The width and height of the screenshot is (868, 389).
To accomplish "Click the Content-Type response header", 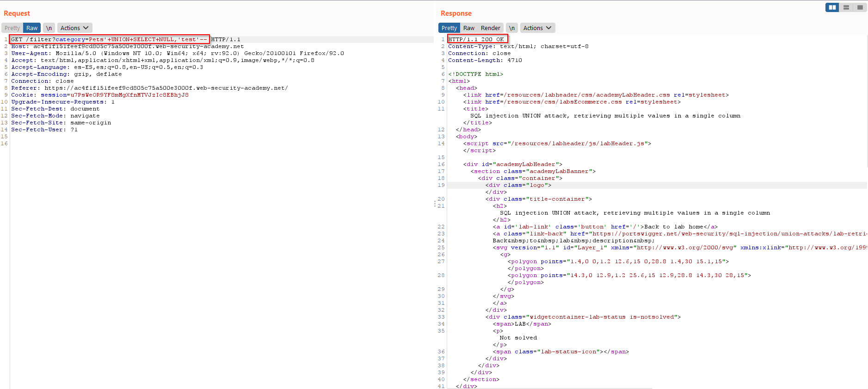I will (518, 46).
